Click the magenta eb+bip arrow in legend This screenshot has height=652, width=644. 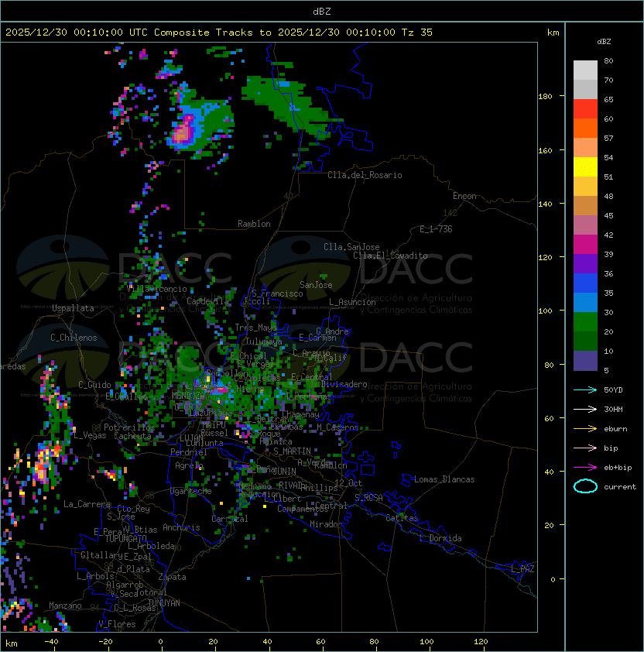coord(585,468)
